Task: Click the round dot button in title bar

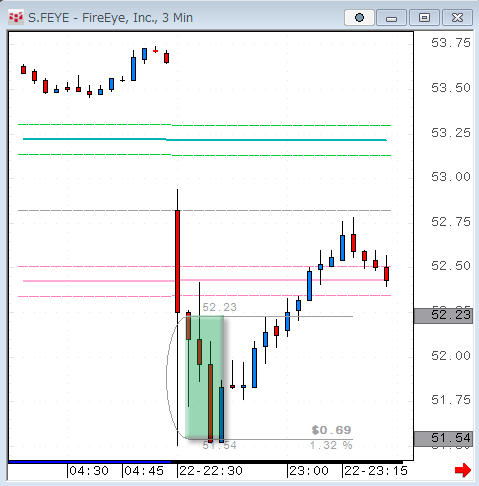Action: pos(359,17)
